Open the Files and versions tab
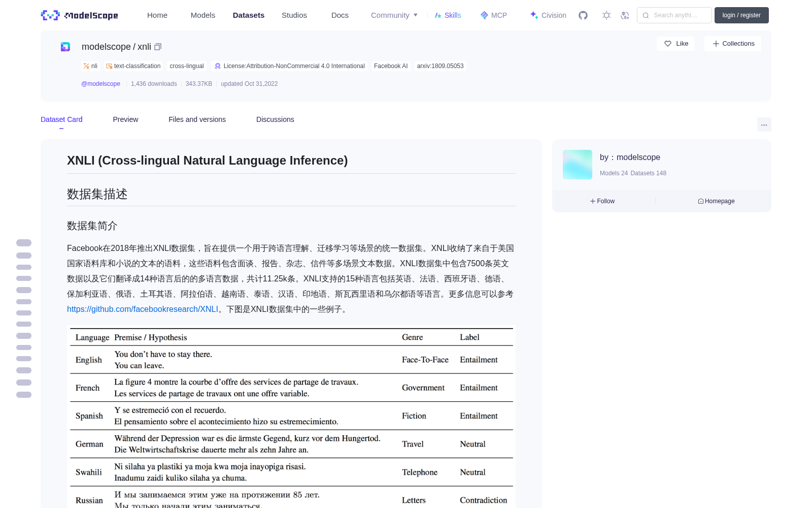 [197, 119]
